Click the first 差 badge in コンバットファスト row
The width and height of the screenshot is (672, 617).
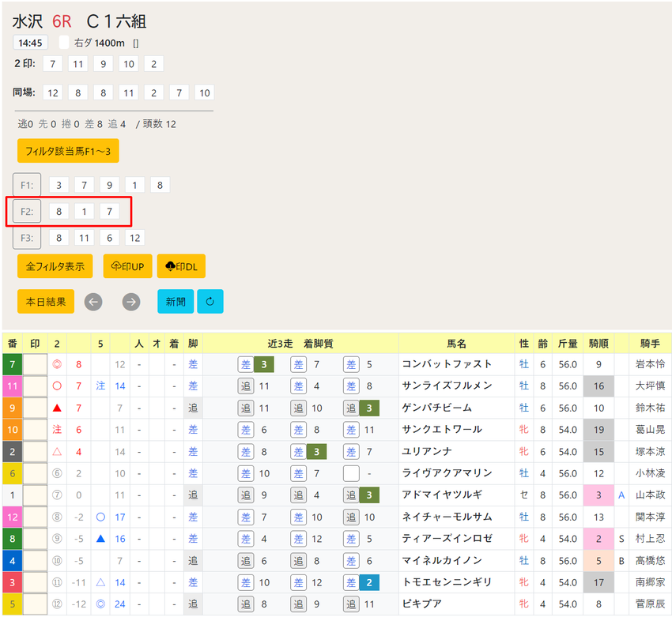[x=246, y=364]
